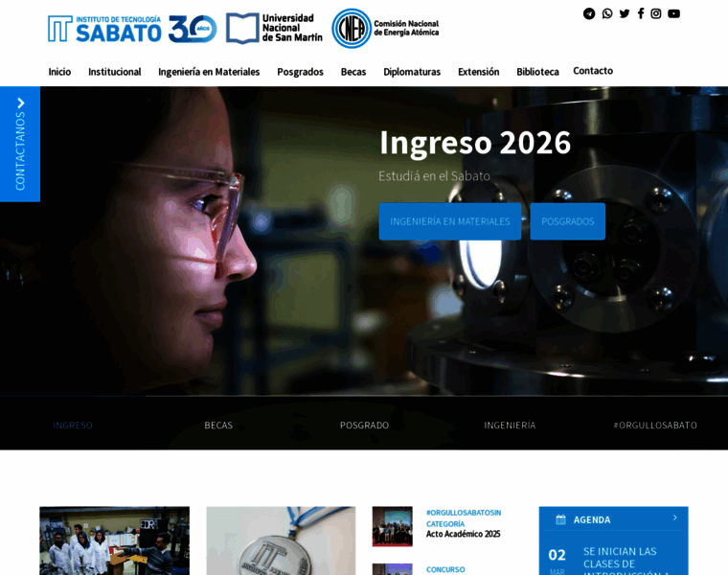Image resolution: width=728 pixels, height=575 pixels.
Task: Expand the Agenda panel arrow
Action: click(674, 518)
